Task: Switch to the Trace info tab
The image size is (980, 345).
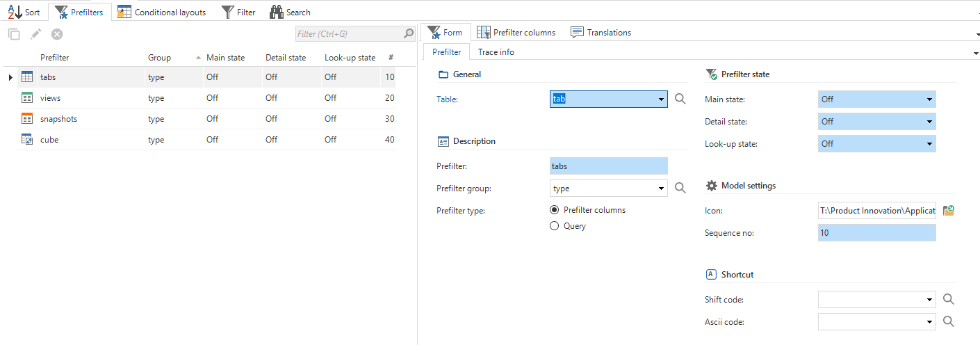Action: [496, 52]
